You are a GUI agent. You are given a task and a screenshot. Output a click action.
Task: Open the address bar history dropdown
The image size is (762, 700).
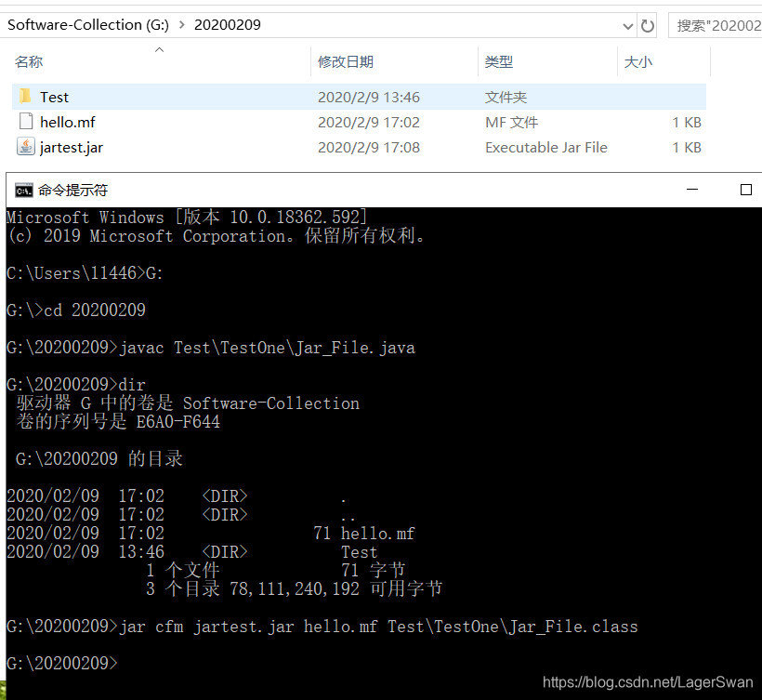(x=626, y=25)
